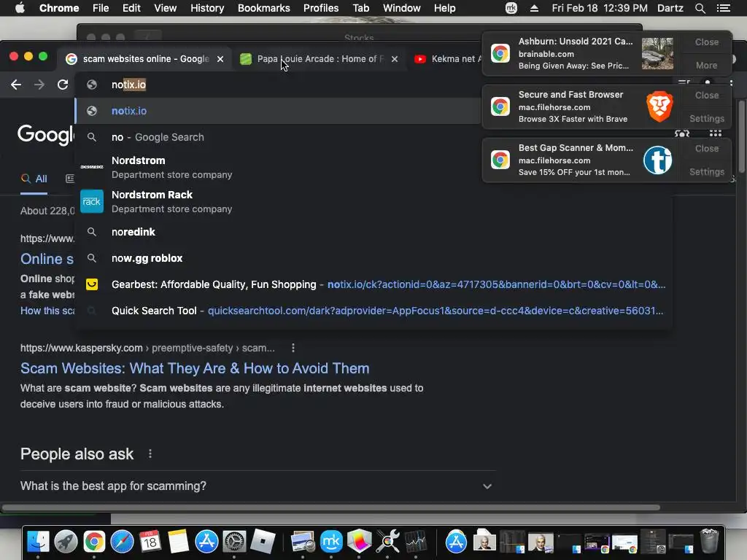
Task: Click the MacKeeper menu bar icon
Action: [x=511, y=8]
